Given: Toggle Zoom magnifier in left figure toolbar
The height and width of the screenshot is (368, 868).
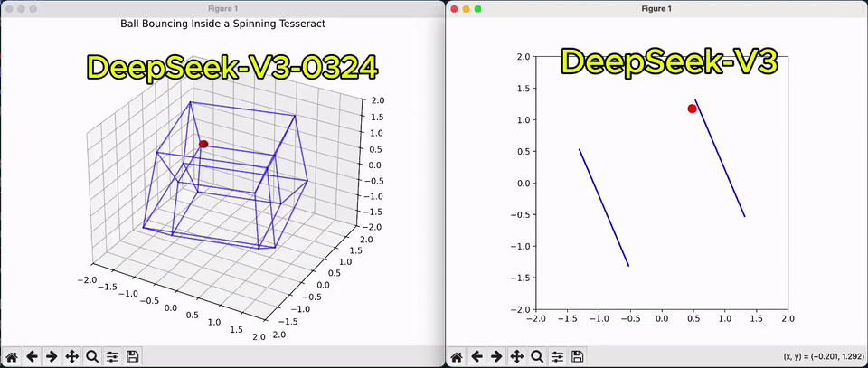Looking at the screenshot, I should [91, 356].
